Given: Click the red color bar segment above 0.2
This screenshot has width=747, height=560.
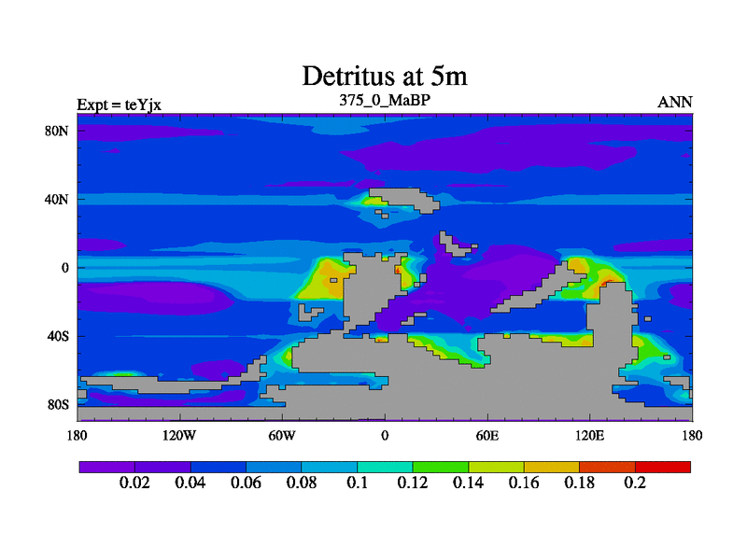Looking at the screenshot, I should (x=663, y=467).
